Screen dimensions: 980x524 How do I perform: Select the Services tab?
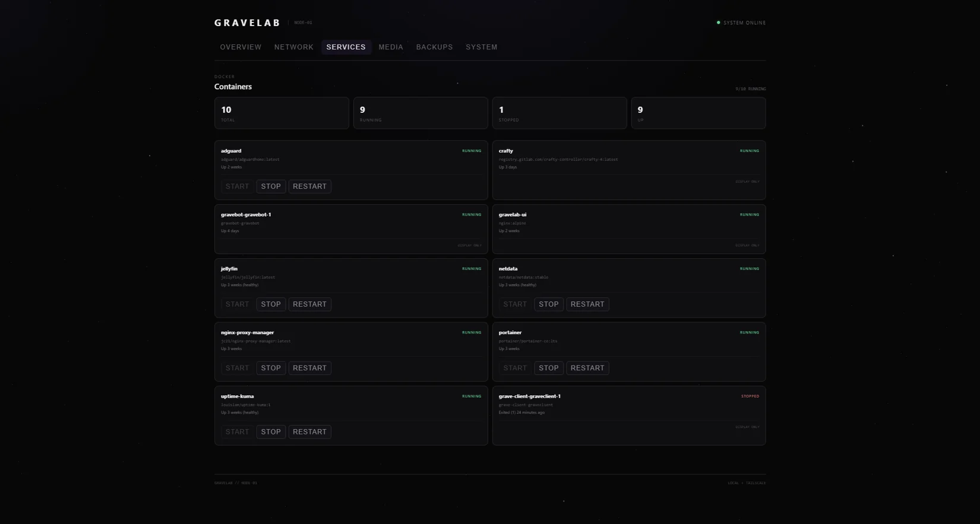pyautogui.click(x=346, y=47)
